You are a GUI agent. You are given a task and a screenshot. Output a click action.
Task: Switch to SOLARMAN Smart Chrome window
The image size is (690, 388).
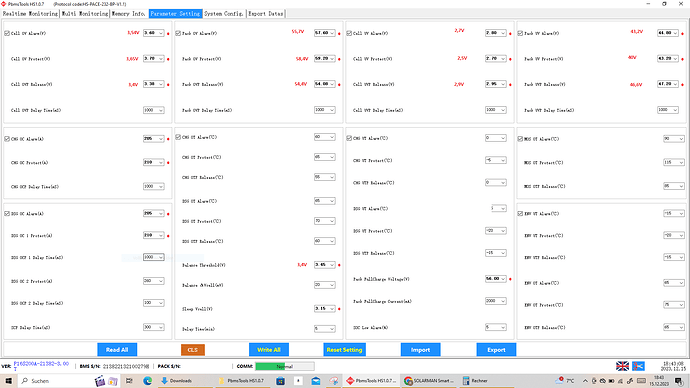pos(429,381)
